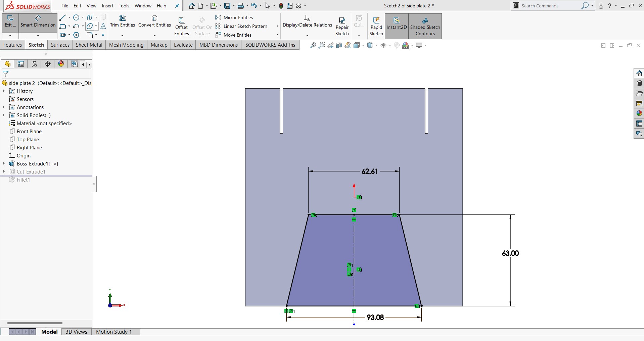Open the Insert menu
Image resolution: width=644 pixels, height=341 pixels.
click(107, 6)
